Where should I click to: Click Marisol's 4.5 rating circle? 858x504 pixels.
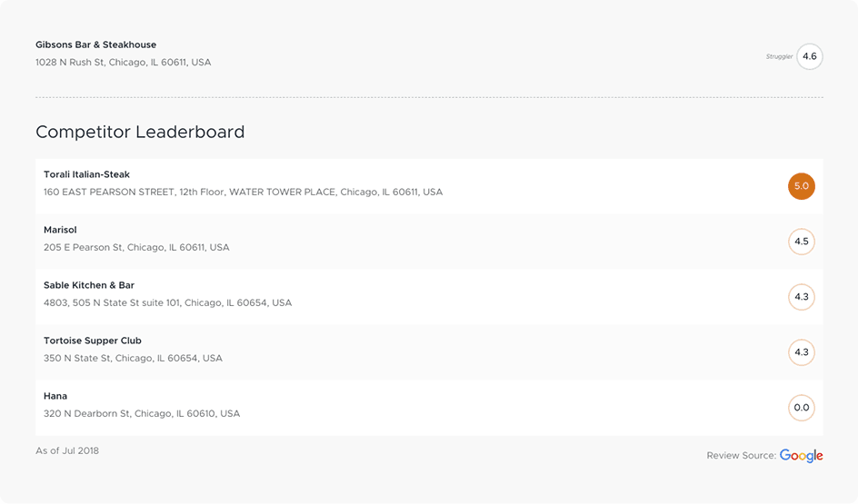pyautogui.click(x=801, y=242)
